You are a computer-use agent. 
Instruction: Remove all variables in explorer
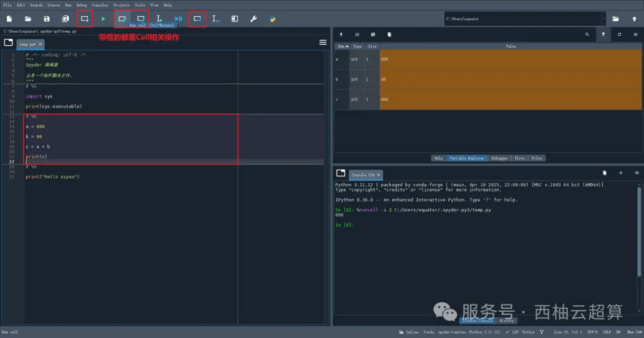389,35
